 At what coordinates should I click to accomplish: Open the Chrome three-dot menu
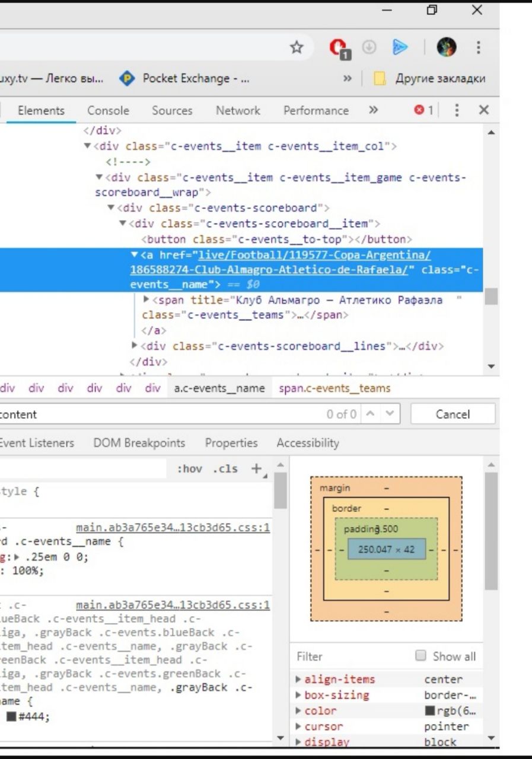click(478, 47)
